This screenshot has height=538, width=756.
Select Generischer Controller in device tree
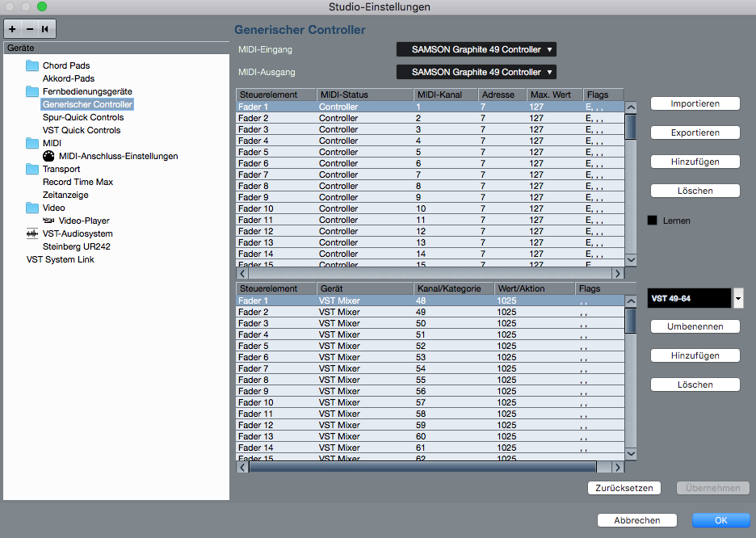coord(87,105)
